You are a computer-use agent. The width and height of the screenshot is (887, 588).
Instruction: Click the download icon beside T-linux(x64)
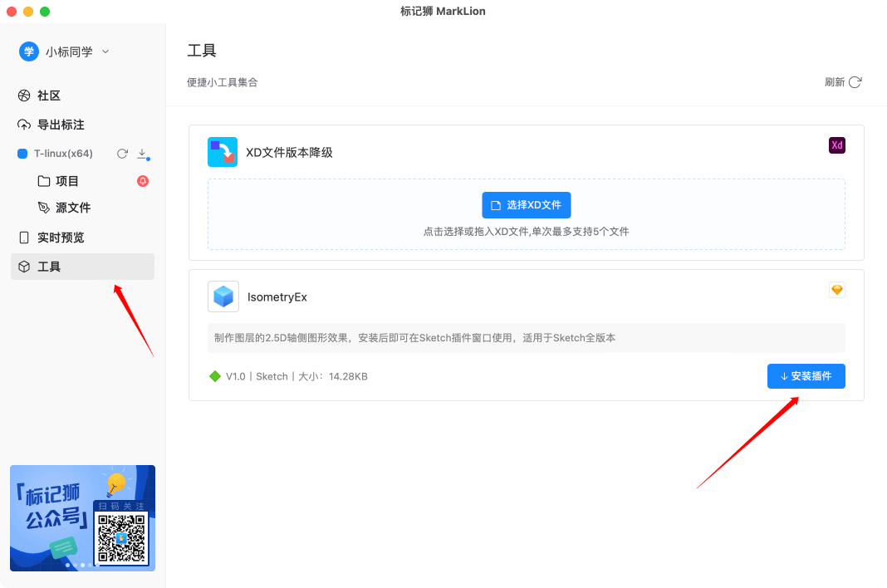(x=143, y=154)
